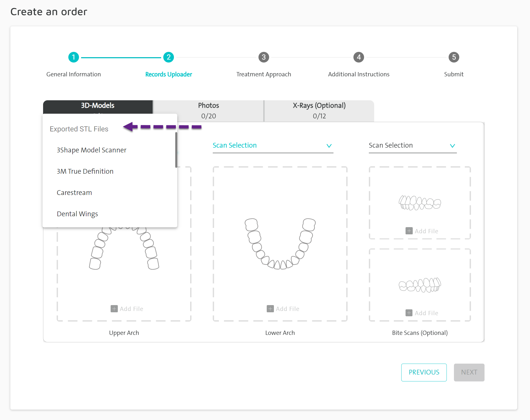Click plus icon in top bite scan box

[x=409, y=231]
